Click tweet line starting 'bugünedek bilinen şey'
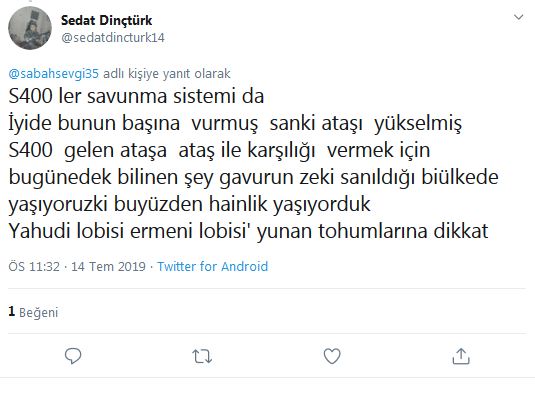535x393 pixels. [x=254, y=177]
